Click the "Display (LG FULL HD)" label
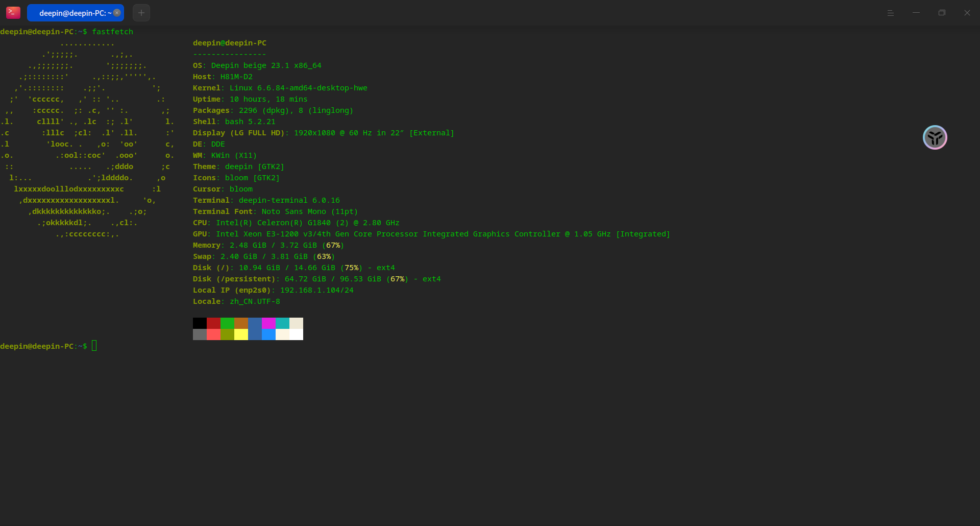Screen dimensions: 980x526 click(239, 133)
